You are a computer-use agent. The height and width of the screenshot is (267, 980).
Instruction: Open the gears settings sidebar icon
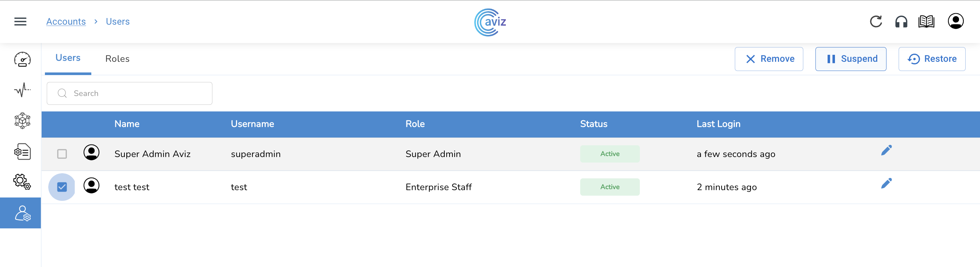tap(22, 182)
